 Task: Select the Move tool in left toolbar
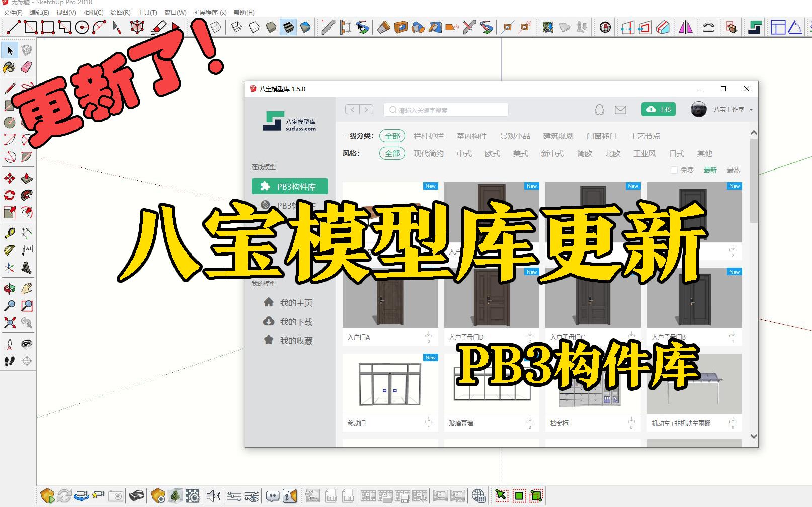[x=10, y=178]
